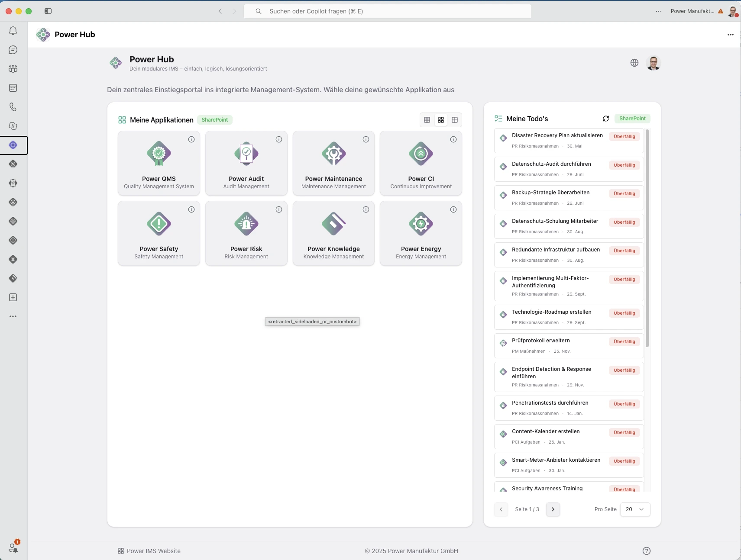Open todo Datenschutz-Audit durchführen

click(x=569, y=169)
